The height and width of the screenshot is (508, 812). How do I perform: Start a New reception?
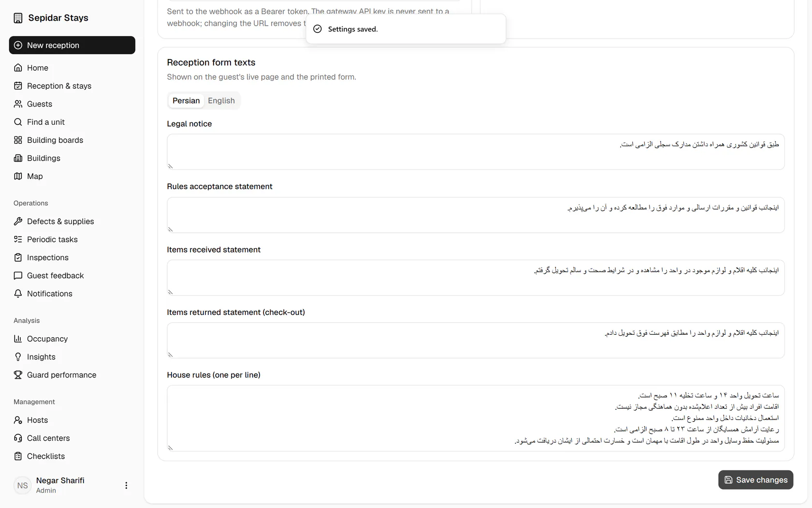point(72,45)
